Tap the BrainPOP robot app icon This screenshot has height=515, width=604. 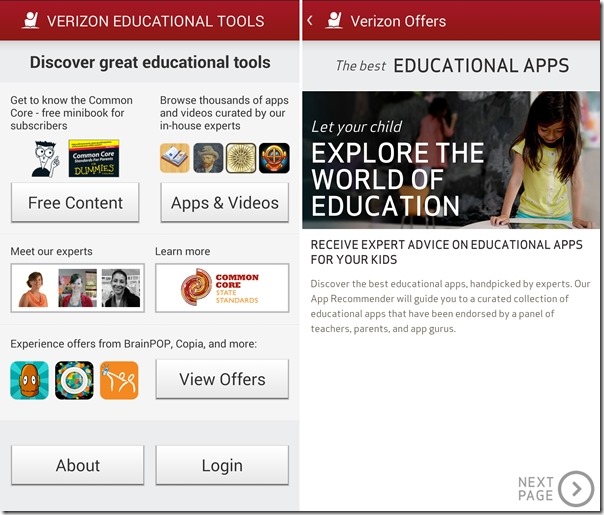pos(30,380)
